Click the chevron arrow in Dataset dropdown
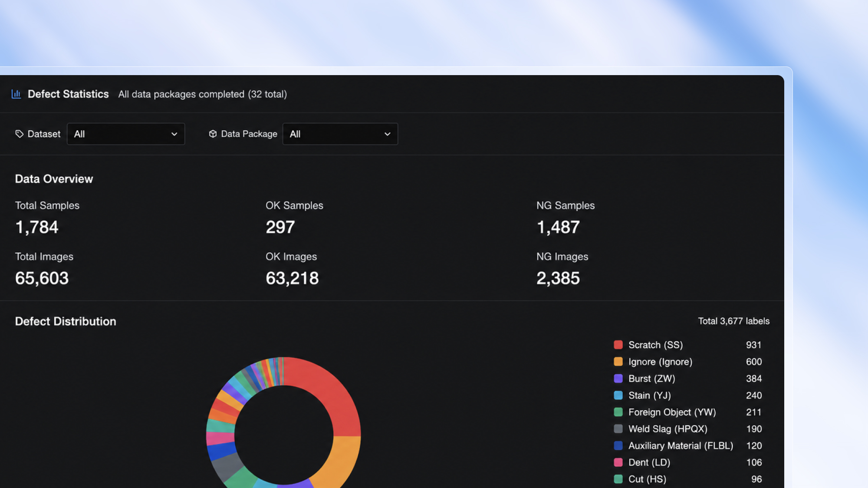 pyautogui.click(x=174, y=134)
